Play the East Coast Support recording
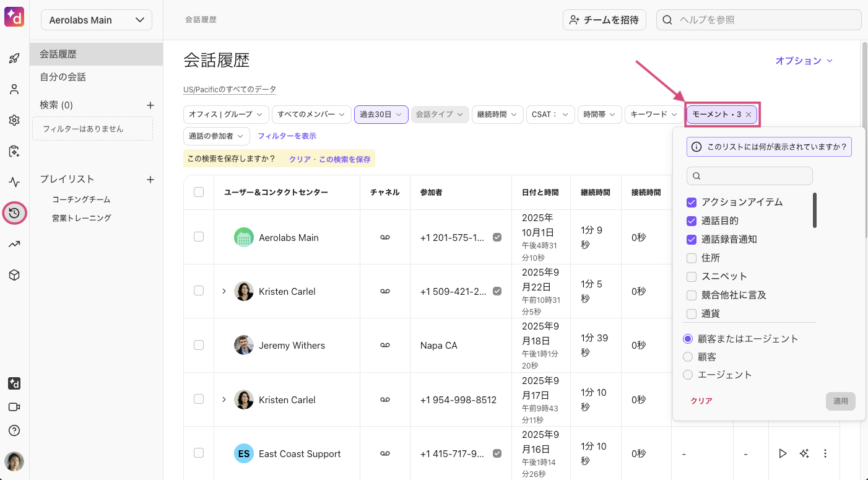 tap(783, 454)
